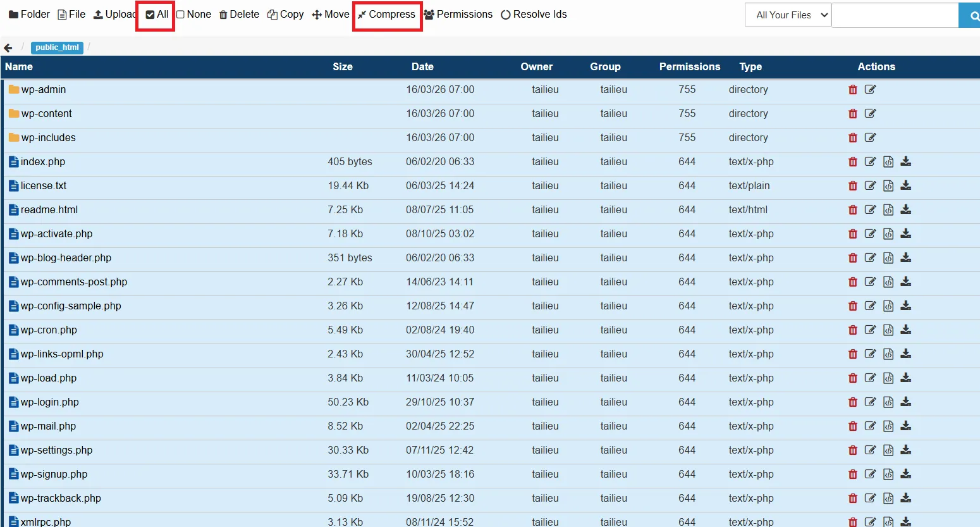
Task: Click inside the search text field
Action: tap(895, 15)
